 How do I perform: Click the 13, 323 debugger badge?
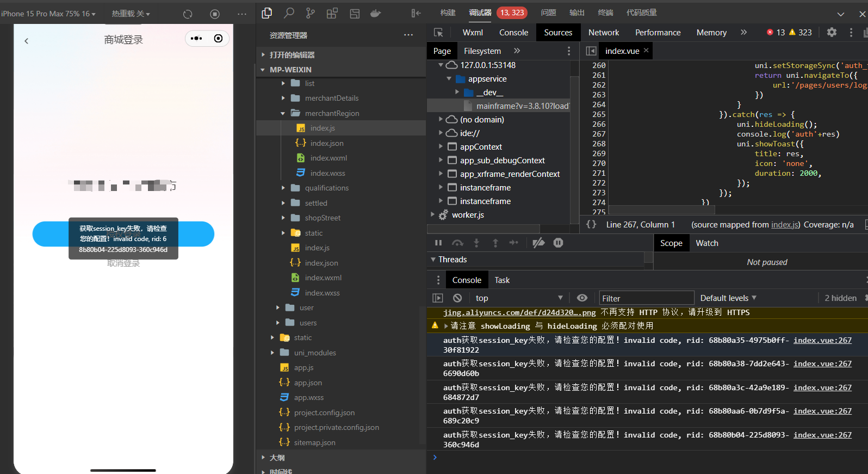[x=512, y=13]
